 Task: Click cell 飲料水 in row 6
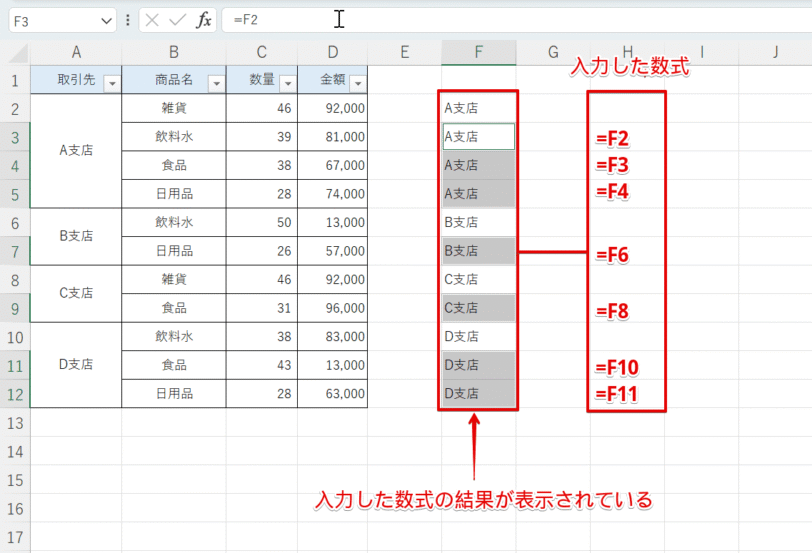pos(174,222)
